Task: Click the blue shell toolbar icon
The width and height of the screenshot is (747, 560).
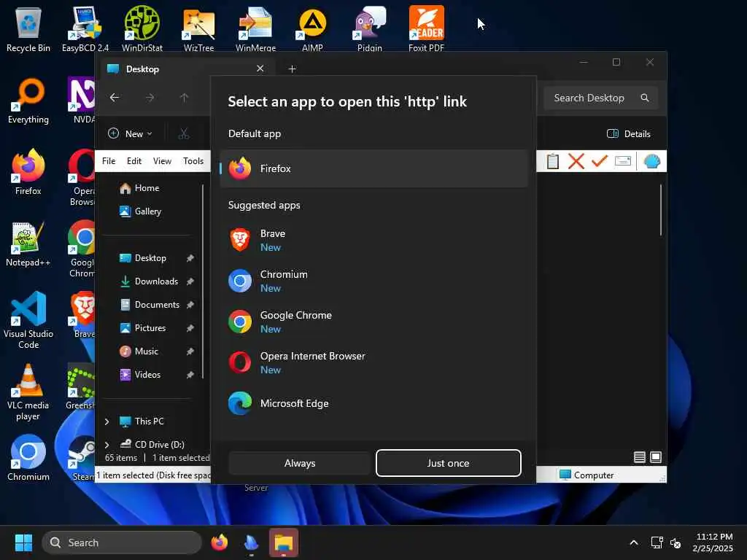Action: (651, 161)
